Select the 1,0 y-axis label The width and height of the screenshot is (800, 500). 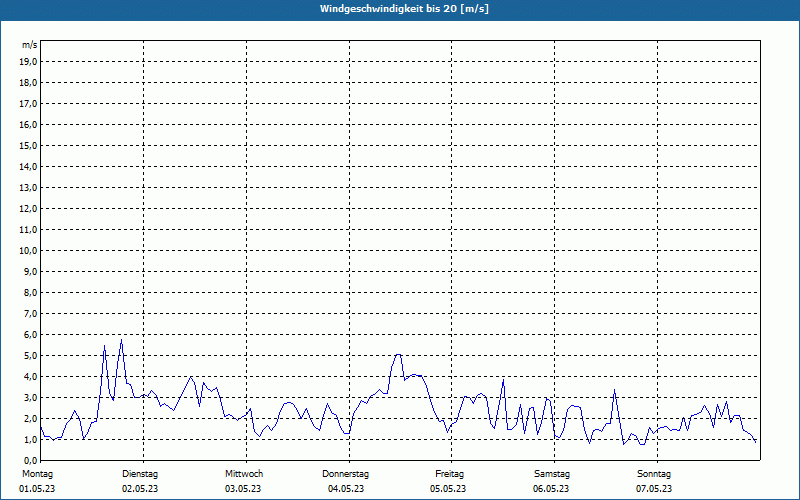point(30,439)
